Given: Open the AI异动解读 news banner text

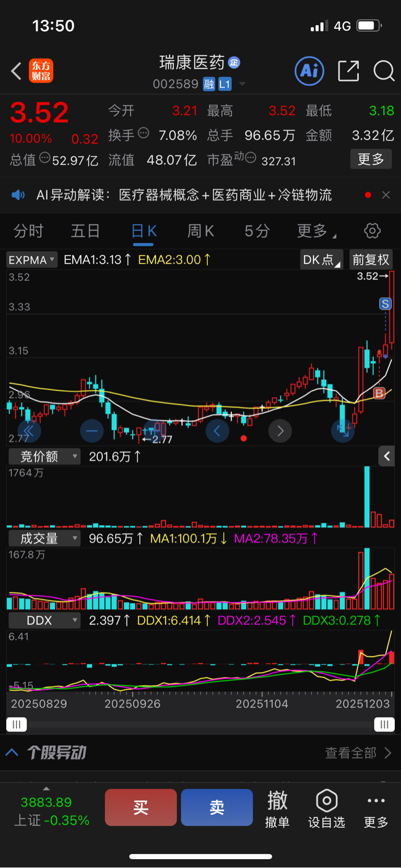Looking at the screenshot, I should [184, 195].
